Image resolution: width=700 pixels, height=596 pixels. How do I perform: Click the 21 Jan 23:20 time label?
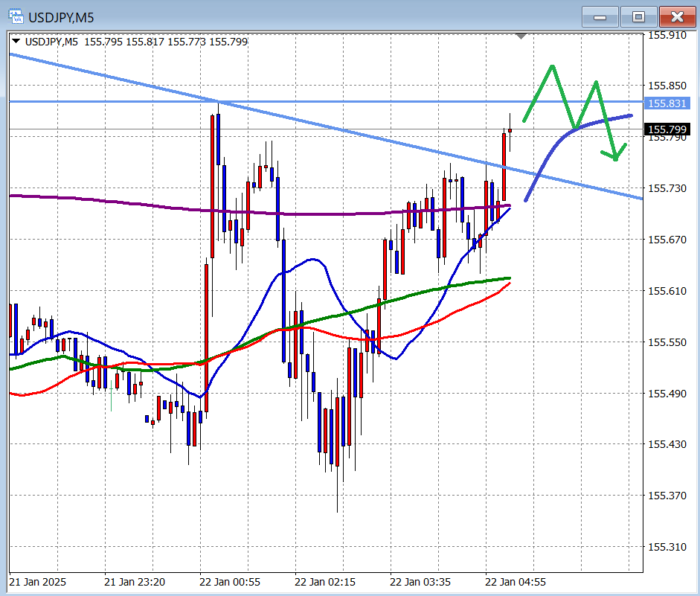(x=135, y=581)
